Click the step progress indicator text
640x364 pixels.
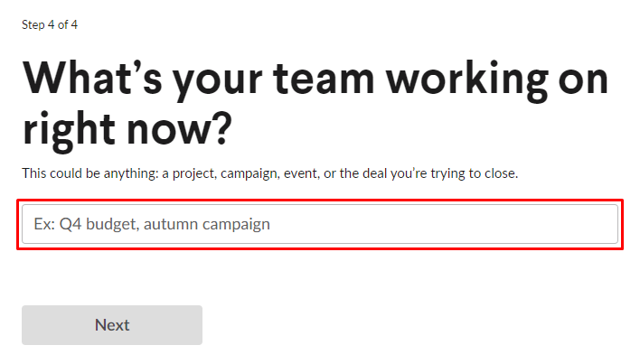pyautogui.click(x=50, y=24)
